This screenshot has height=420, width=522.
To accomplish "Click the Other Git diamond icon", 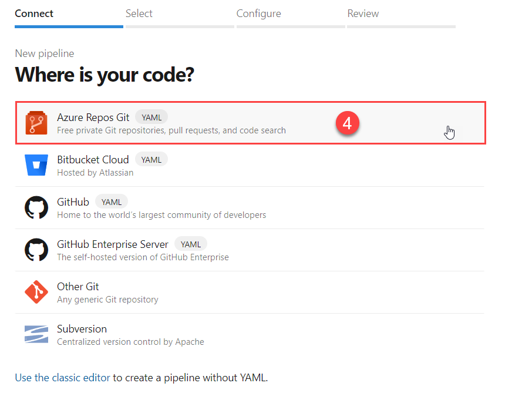I will [36, 292].
